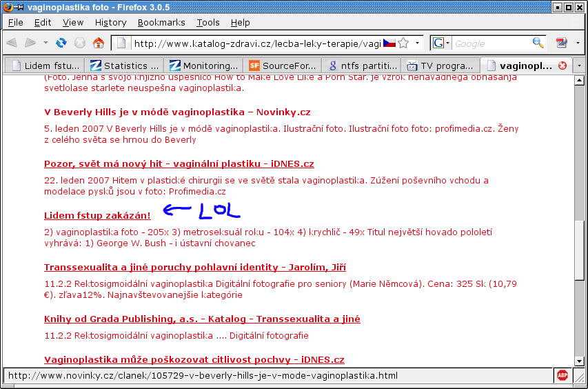Click the Czech flag icon in address bar
Screen dimensions: 588x389
tap(389, 43)
